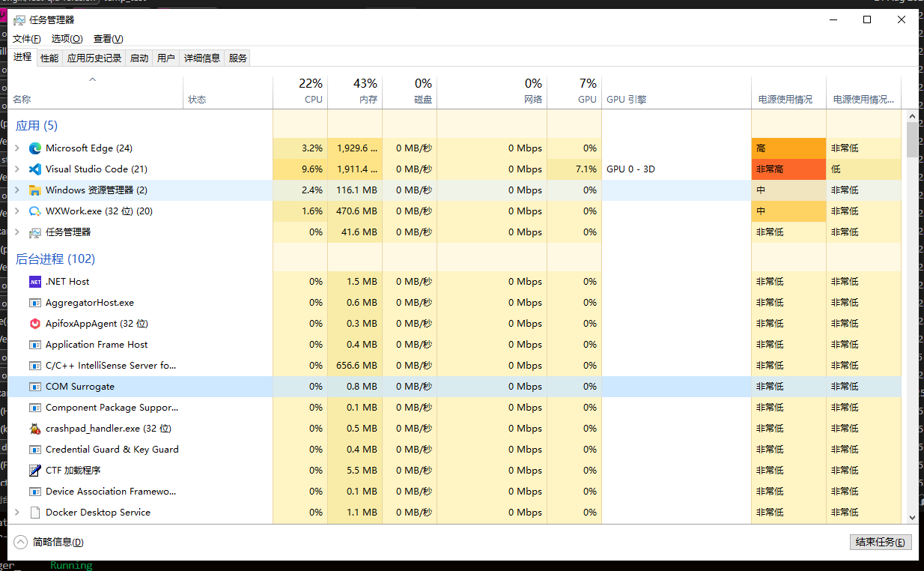924x571 pixels.
Task: Click scrollbar down arrow in process list
Action: click(x=912, y=517)
